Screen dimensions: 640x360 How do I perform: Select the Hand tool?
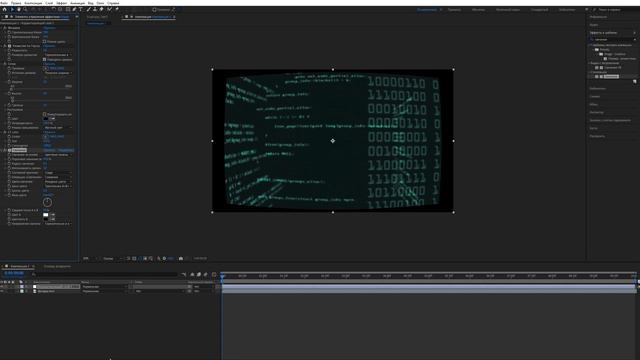tap(19, 9)
